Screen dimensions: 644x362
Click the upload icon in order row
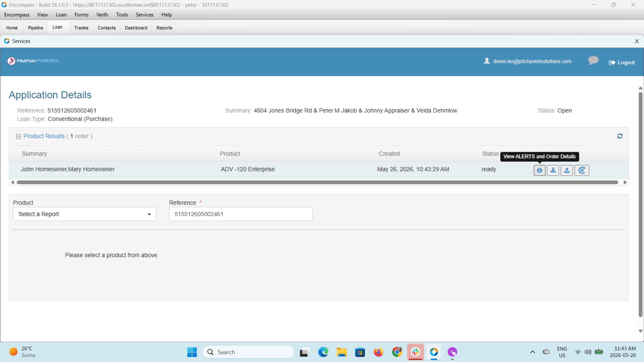(567, 170)
